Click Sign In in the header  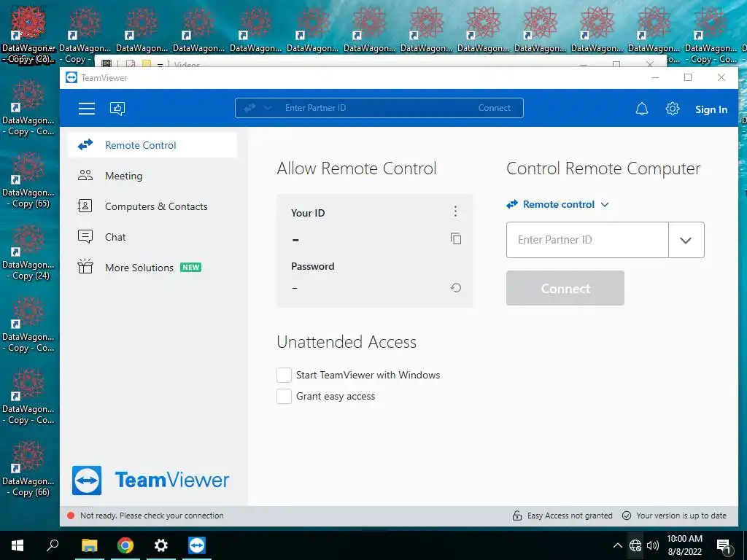(x=711, y=109)
